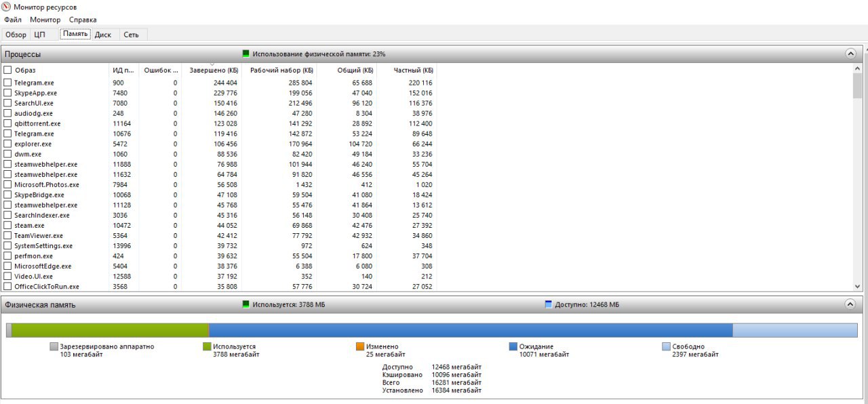
Task: Click the process list scroll up arrow
Action: tap(857, 68)
